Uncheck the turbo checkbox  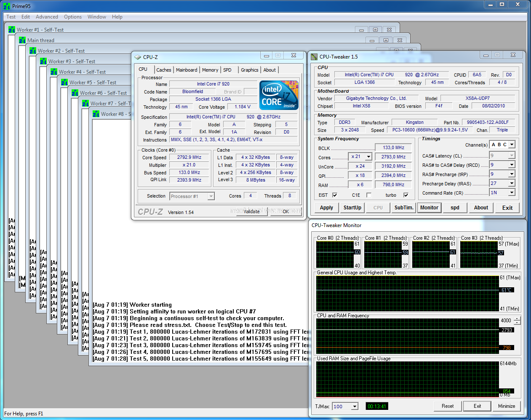pyautogui.click(x=406, y=195)
